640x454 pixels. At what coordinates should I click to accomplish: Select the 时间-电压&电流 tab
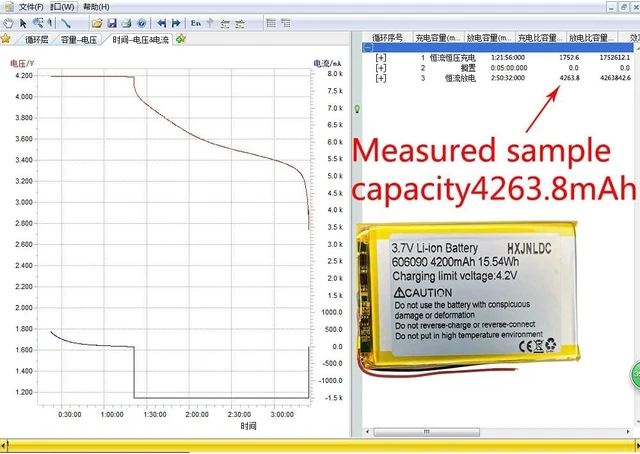(140, 40)
